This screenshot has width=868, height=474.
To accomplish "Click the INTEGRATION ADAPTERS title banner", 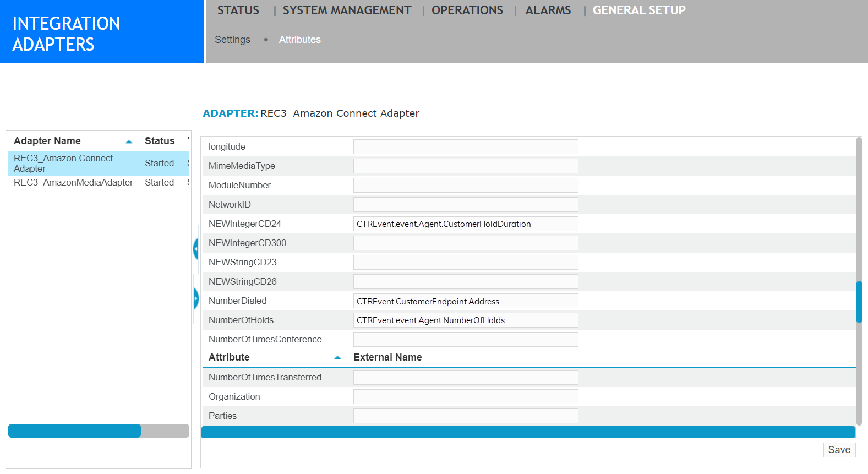I will pos(102,31).
